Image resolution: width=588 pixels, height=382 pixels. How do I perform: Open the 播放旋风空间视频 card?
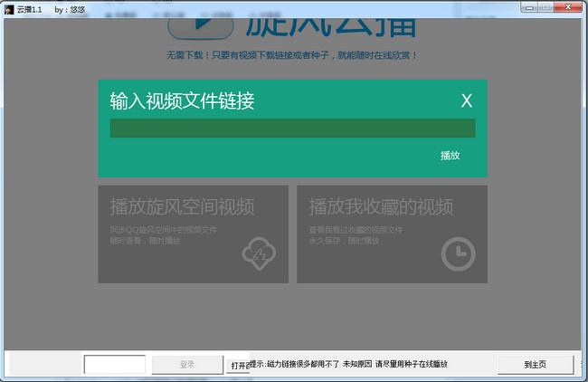(193, 234)
